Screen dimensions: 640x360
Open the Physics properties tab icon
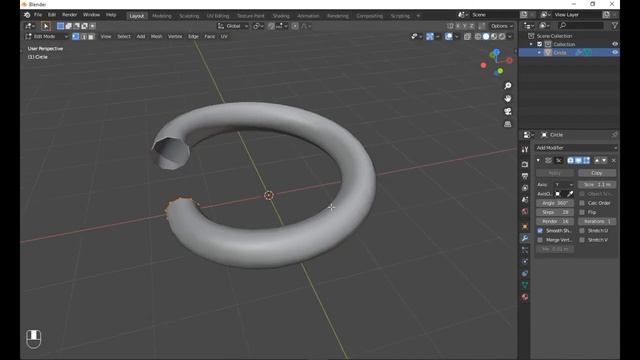click(525, 262)
